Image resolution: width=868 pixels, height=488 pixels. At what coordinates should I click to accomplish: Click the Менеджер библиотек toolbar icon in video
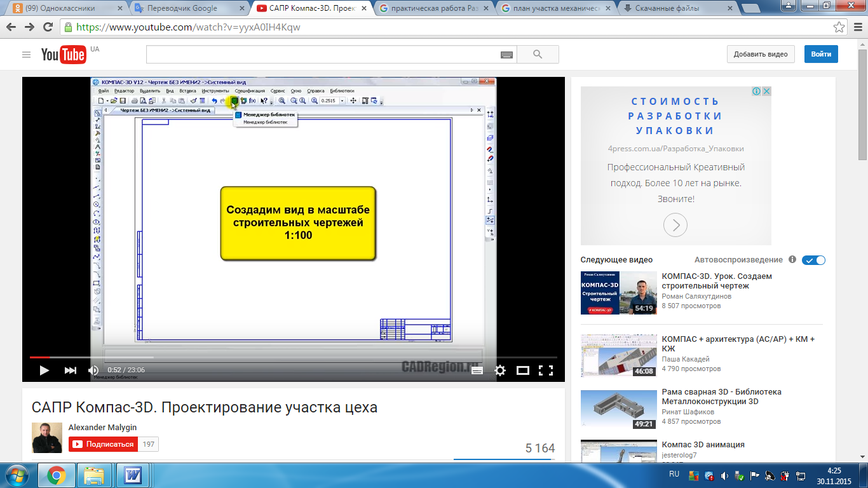(234, 100)
